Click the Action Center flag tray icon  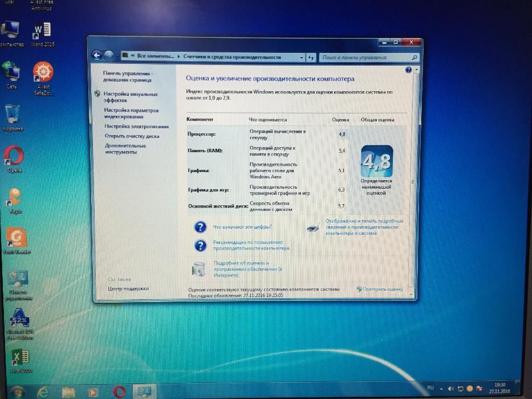click(479, 388)
